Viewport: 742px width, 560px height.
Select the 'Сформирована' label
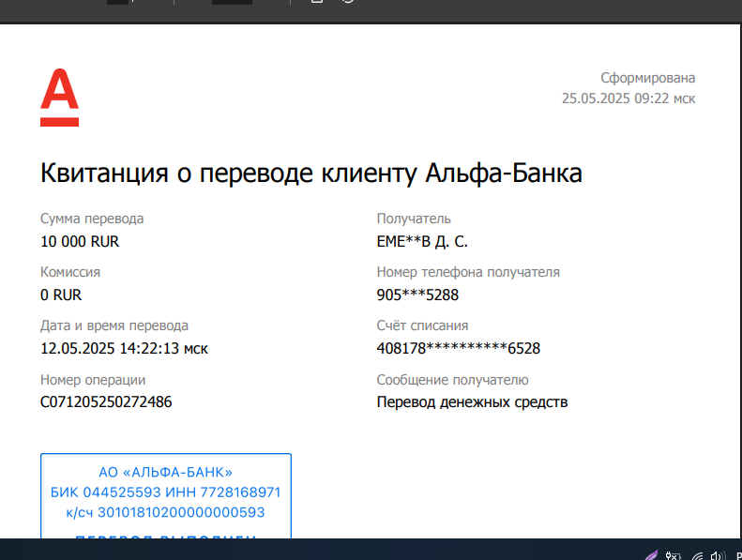pos(648,78)
